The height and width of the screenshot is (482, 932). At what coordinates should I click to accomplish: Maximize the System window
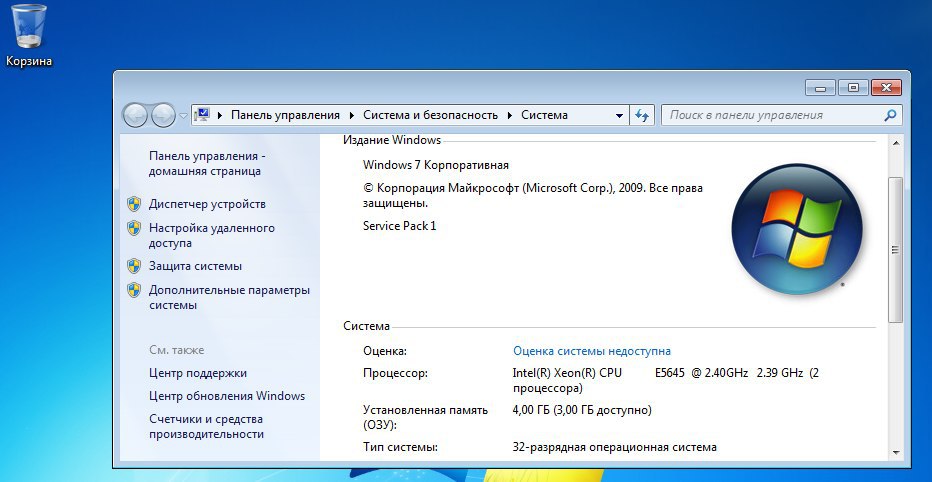(854, 87)
